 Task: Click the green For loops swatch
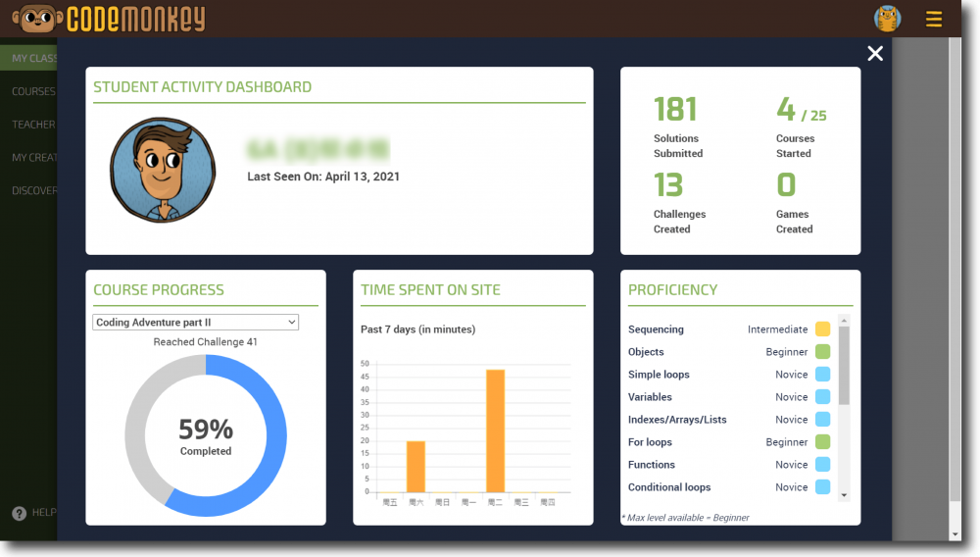coord(822,441)
